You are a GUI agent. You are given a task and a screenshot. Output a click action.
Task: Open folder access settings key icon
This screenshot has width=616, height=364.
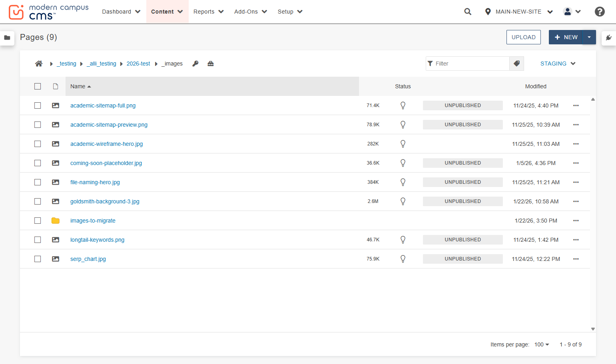(195, 64)
